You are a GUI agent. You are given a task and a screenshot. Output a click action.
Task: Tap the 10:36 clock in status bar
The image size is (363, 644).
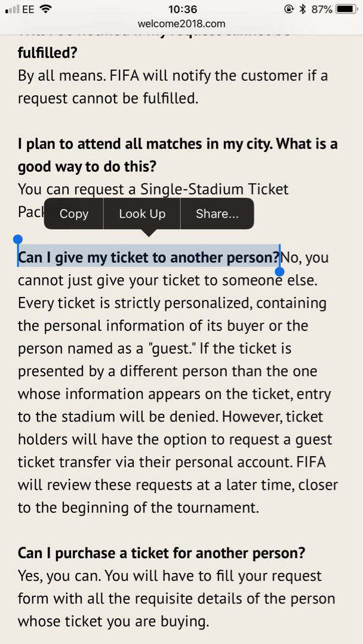pos(182,9)
